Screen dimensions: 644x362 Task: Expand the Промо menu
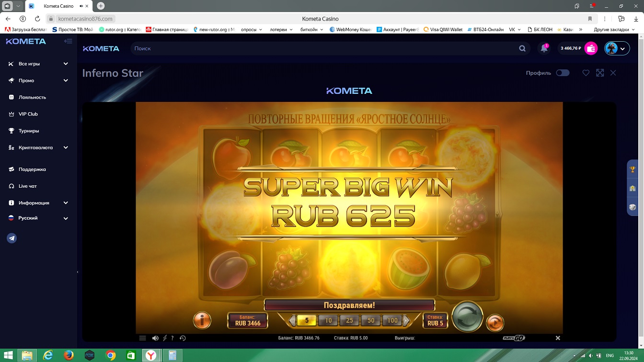point(39,80)
